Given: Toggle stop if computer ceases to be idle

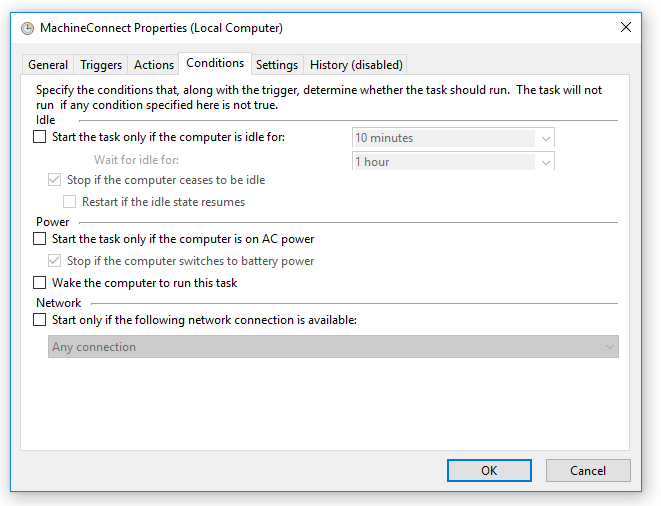Looking at the screenshot, I should (55, 180).
